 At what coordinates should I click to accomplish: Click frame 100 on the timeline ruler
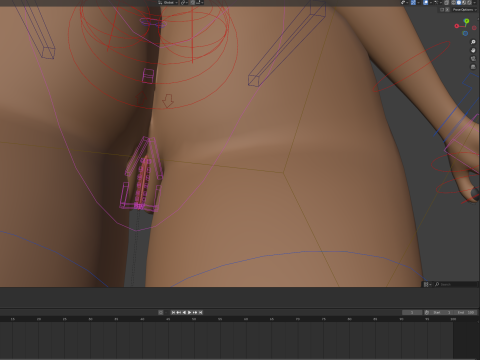[x=453, y=319]
